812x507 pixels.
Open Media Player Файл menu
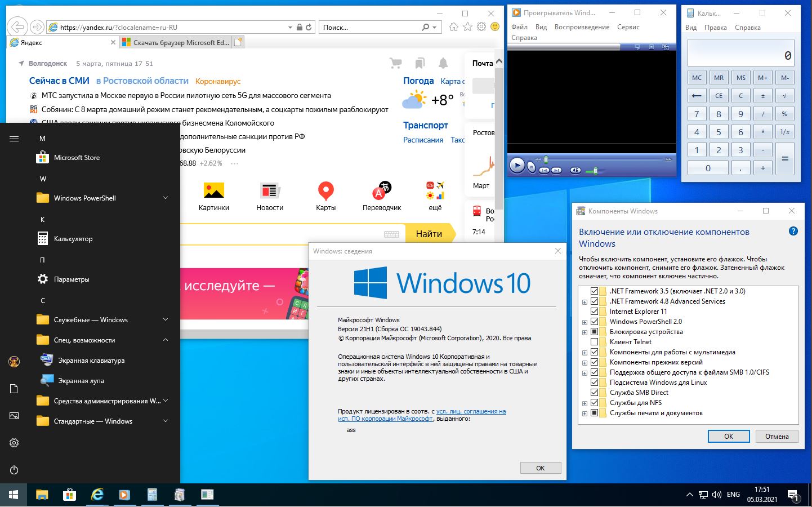click(519, 27)
